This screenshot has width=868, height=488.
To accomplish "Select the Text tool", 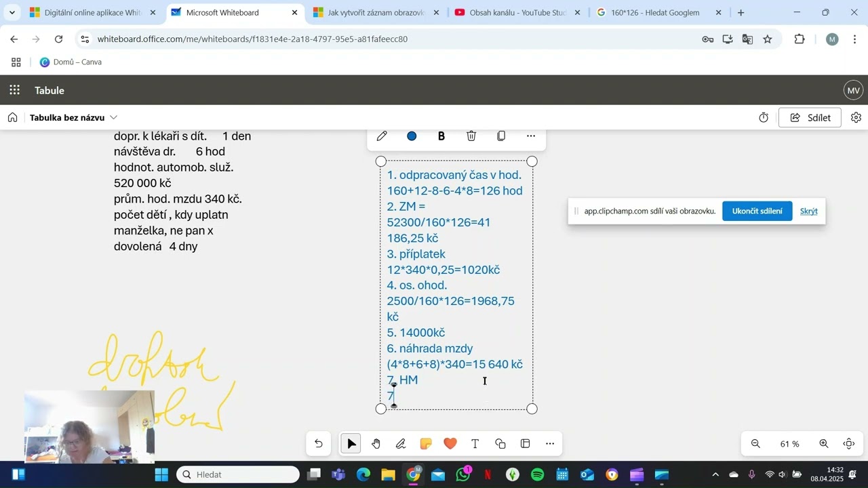I will coord(475,444).
